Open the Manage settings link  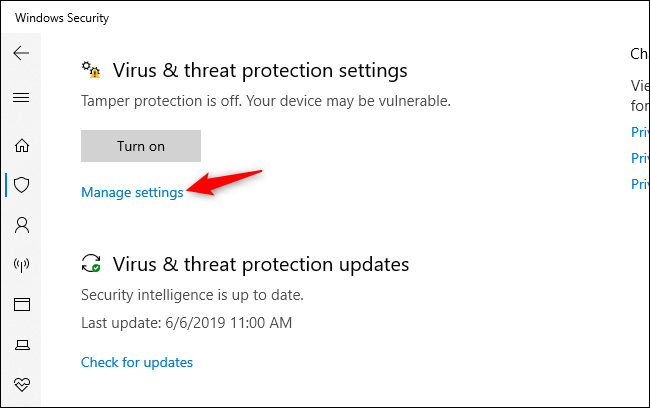(132, 192)
